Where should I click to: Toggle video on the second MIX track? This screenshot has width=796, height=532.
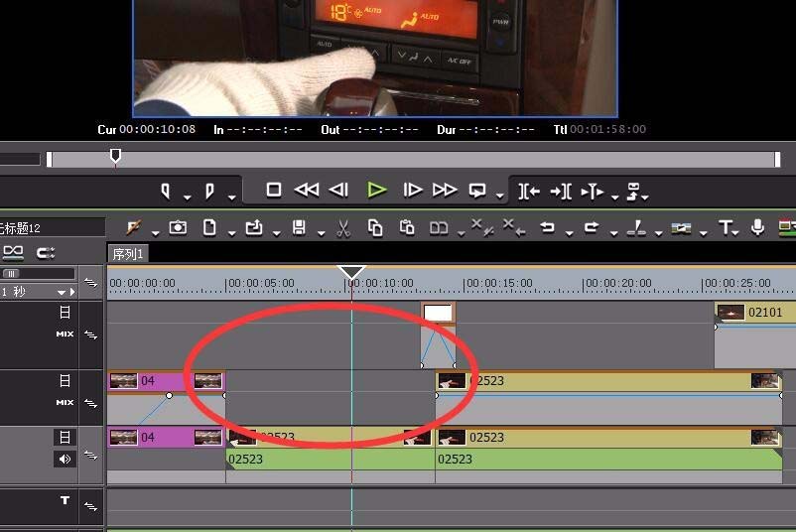pos(65,381)
